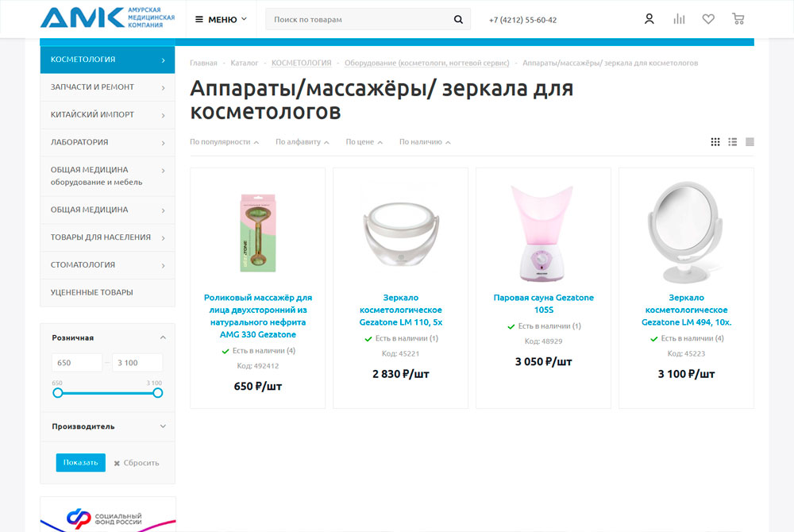Open the ЛАБОРАТОРИЯ category

point(107,143)
